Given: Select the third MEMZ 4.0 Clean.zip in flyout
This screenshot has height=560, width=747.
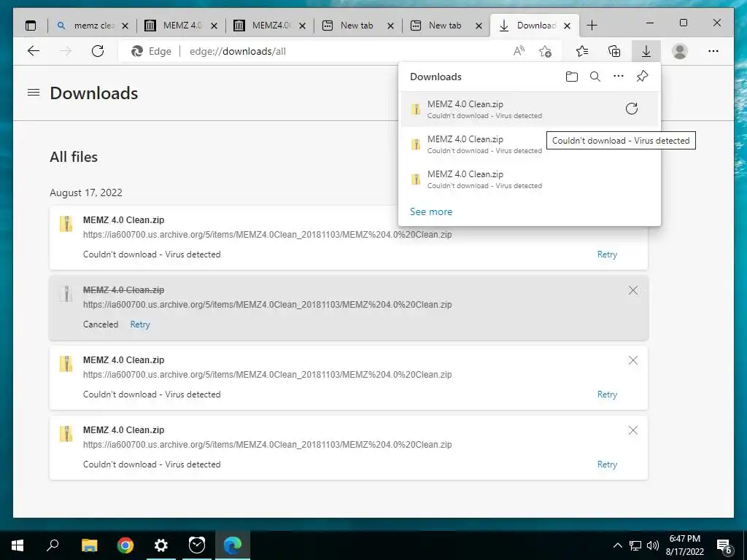Looking at the screenshot, I should click(530, 179).
